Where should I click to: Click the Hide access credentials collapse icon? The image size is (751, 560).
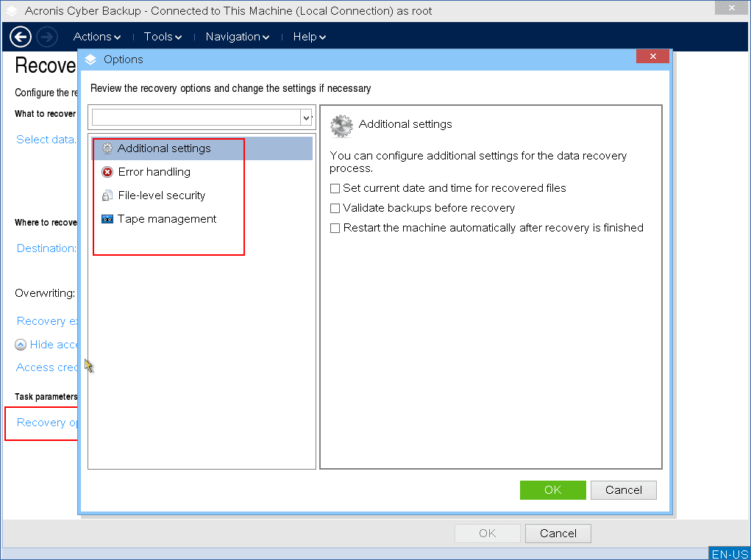tap(21, 345)
